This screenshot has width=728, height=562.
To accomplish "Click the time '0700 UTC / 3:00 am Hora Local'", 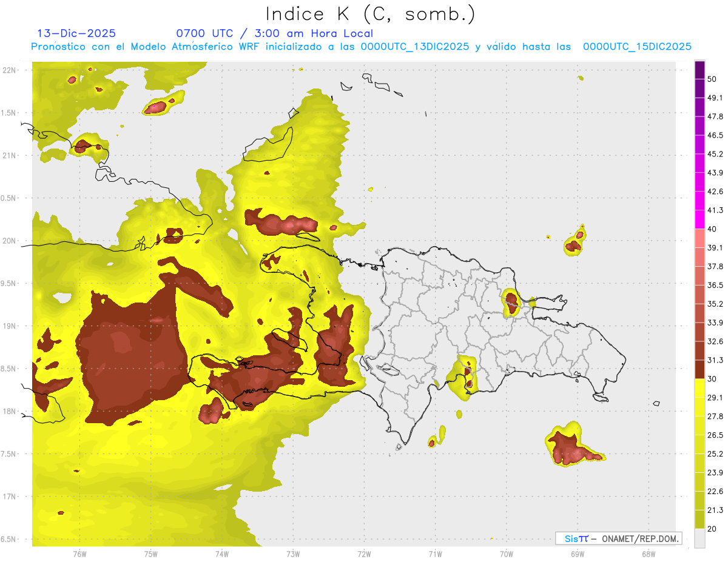I will [275, 33].
